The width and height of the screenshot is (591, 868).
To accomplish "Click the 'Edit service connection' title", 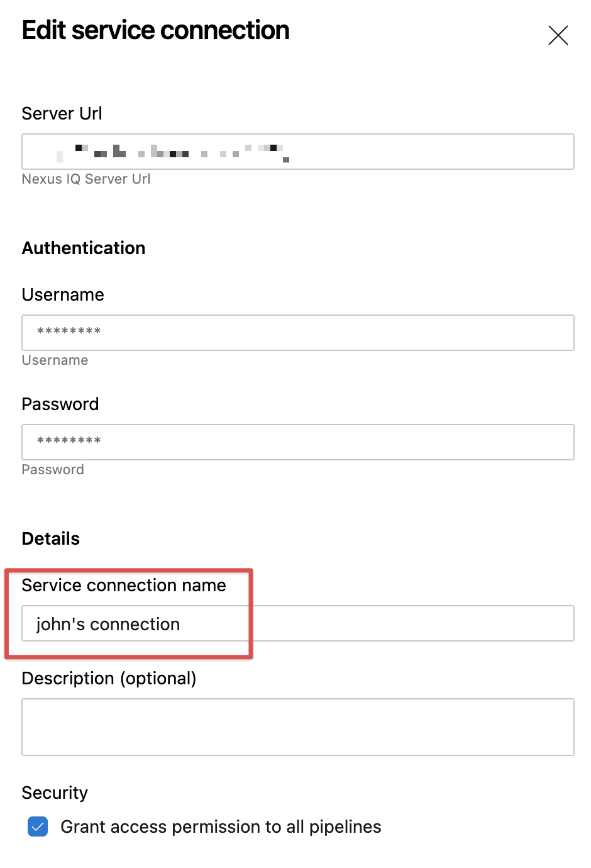I will coord(155,30).
